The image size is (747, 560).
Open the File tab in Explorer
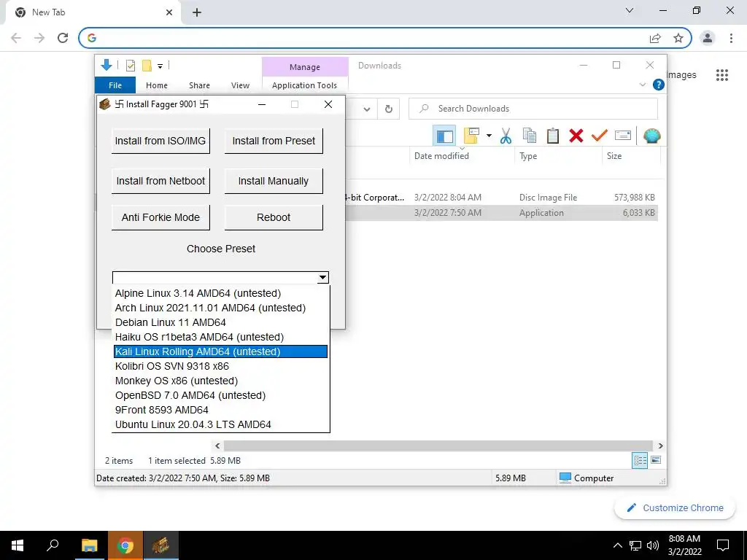coord(115,85)
